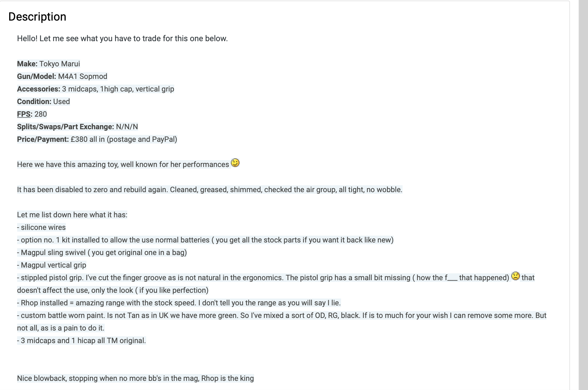Click the sad face emoji
This screenshot has height=390, width=588.
515,276
